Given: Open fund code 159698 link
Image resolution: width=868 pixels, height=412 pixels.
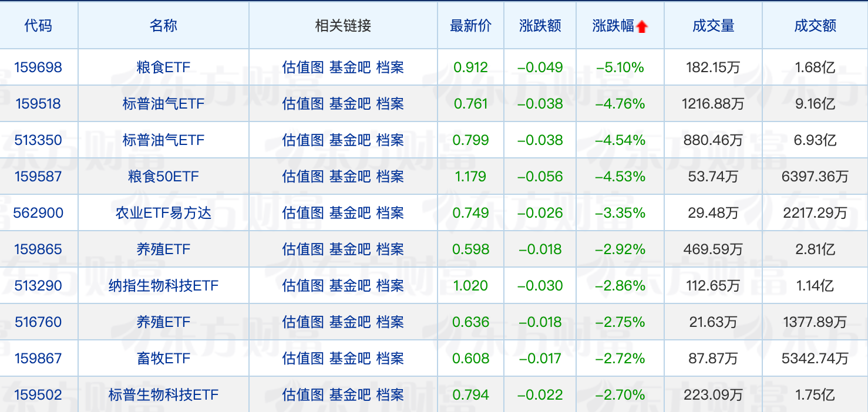Looking at the screenshot, I should (38, 67).
